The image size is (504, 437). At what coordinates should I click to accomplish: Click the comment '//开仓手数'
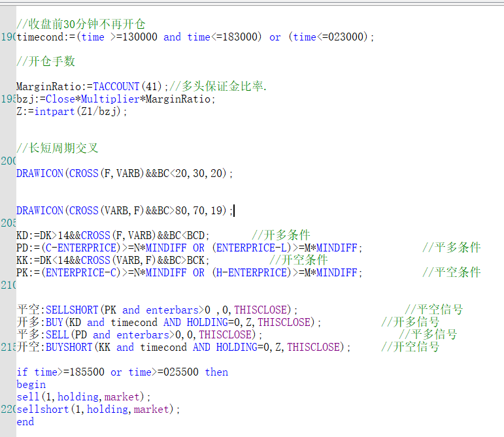click(x=46, y=61)
